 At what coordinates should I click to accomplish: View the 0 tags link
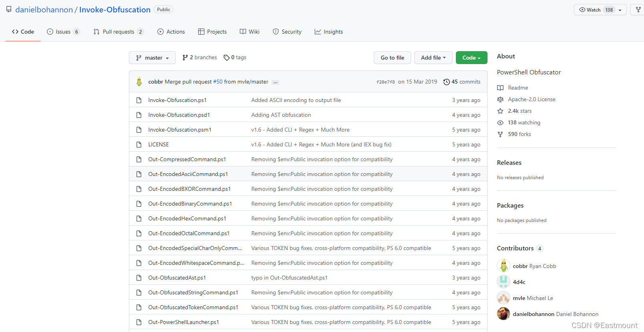235,58
